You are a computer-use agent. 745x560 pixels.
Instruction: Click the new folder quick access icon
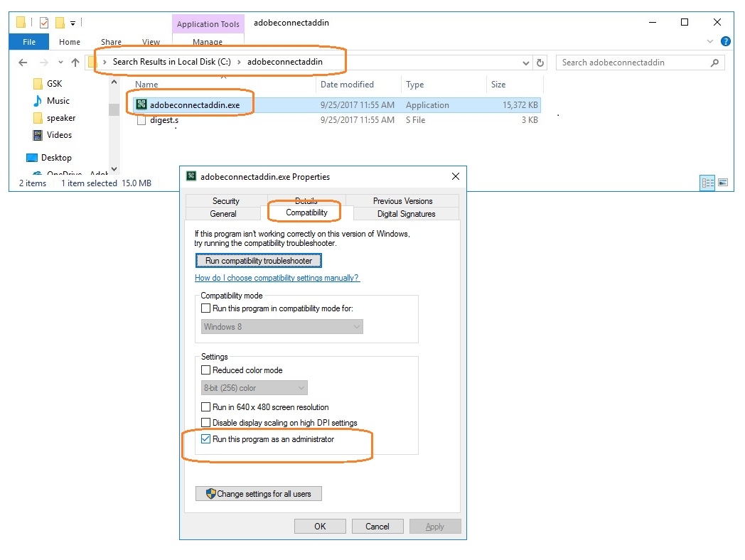click(60, 22)
